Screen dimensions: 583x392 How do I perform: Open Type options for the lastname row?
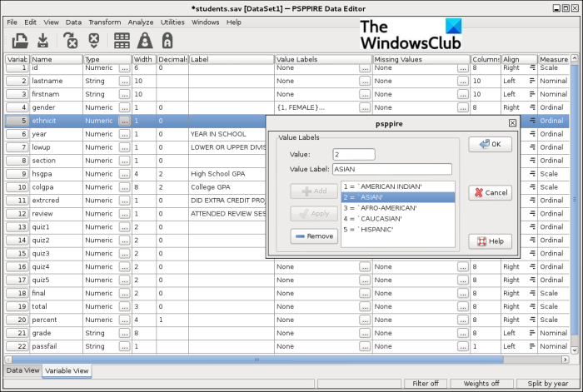tap(125, 81)
